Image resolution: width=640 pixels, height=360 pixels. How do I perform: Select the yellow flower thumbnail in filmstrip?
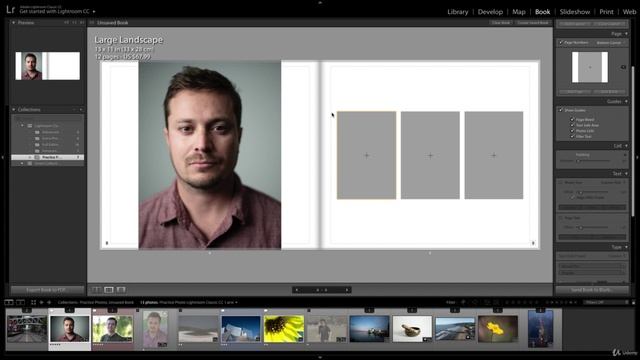pyautogui.click(x=498, y=329)
